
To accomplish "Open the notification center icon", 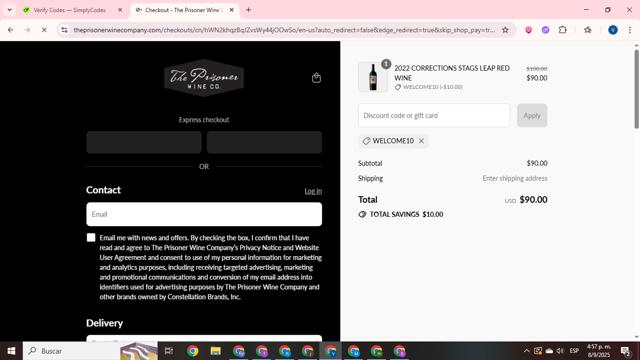I will 625,351.
